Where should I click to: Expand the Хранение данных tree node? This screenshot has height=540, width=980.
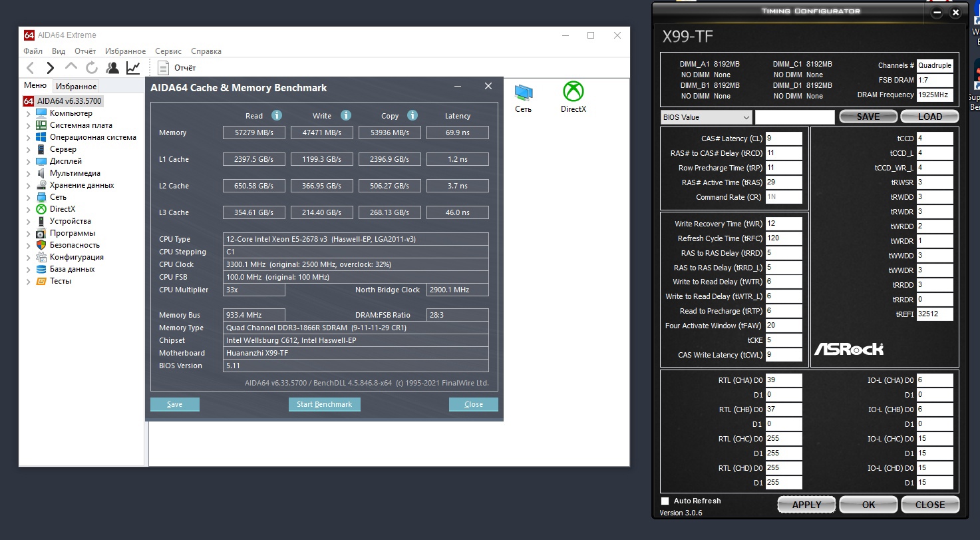(29, 185)
